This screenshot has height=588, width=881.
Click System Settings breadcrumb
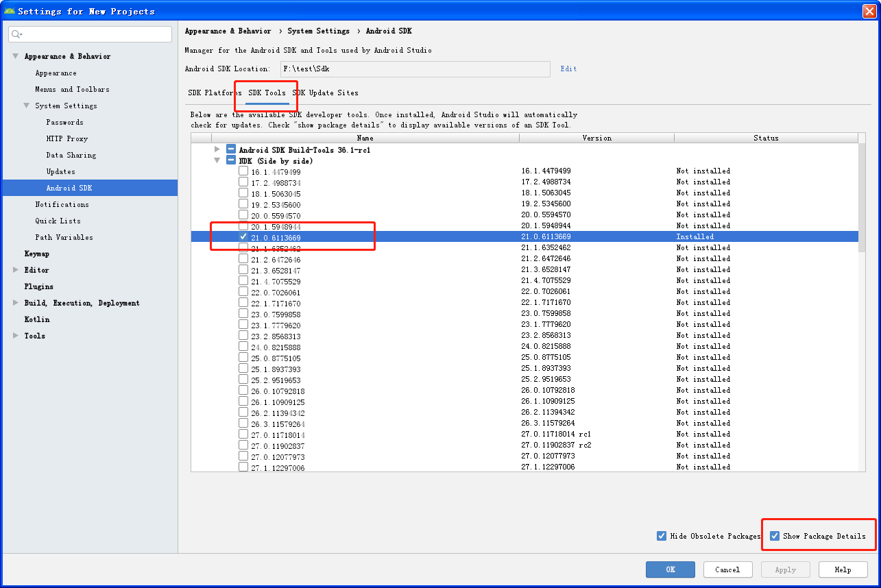click(x=318, y=31)
